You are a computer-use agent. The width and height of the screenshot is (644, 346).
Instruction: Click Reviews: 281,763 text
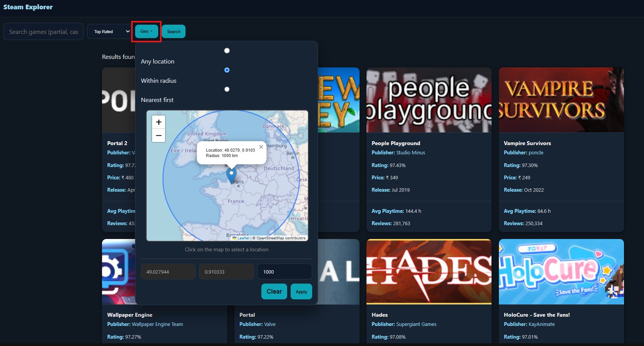[391, 223]
